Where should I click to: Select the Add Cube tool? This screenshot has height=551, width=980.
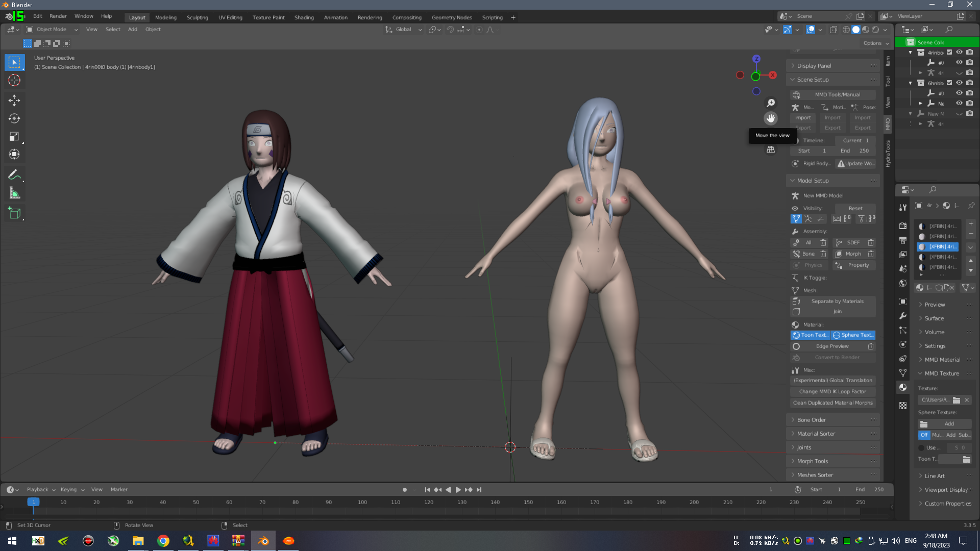pyautogui.click(x=14, y=213)
